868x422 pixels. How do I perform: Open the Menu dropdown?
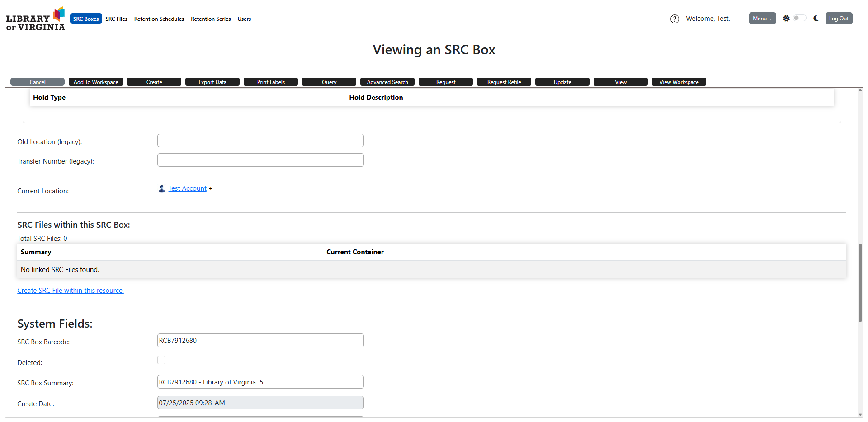tap(762, 19)
